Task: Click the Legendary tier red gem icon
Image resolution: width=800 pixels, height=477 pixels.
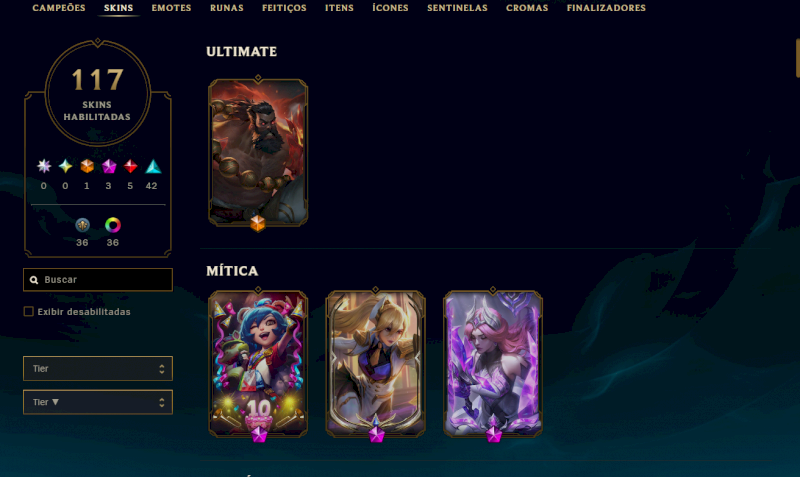Action: [x=131, y=166]
